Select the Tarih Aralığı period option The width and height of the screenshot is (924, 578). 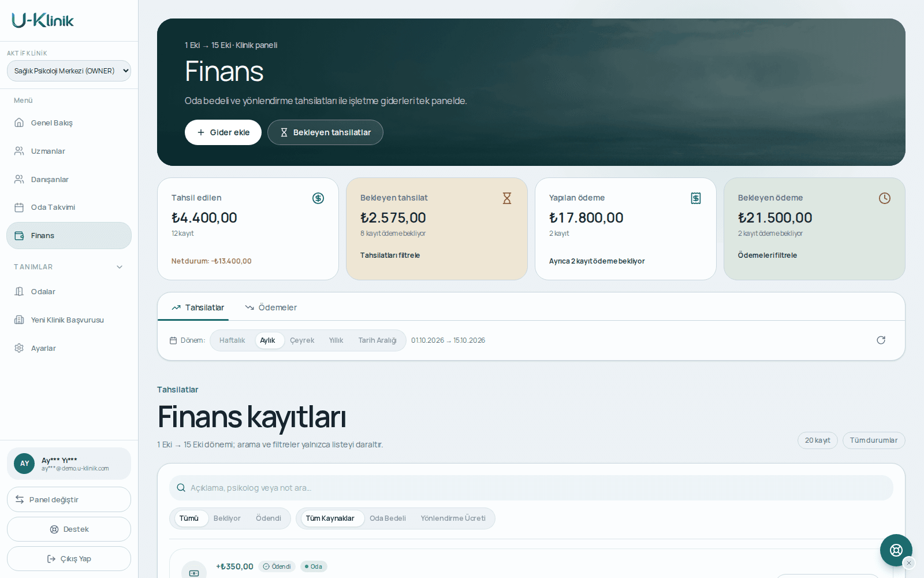click(377, 340)
